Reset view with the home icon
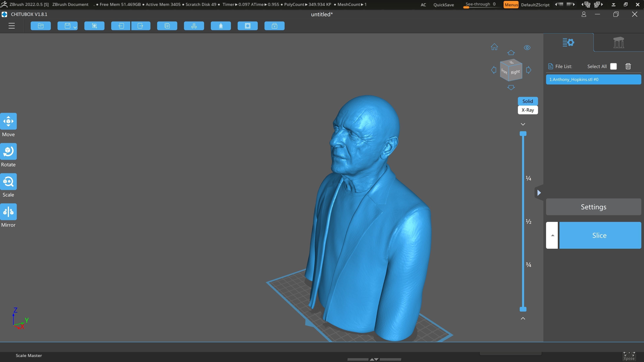 tap(494, 47)
